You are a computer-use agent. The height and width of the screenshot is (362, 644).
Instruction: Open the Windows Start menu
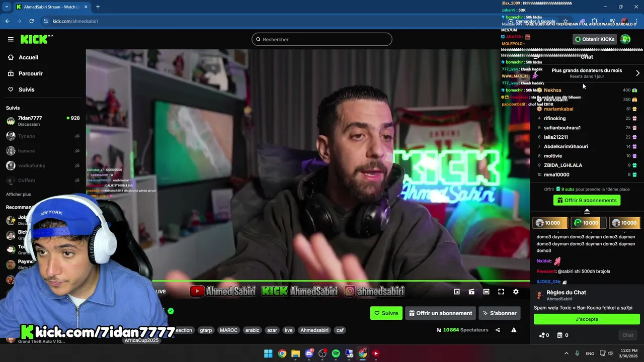[268, 353]
